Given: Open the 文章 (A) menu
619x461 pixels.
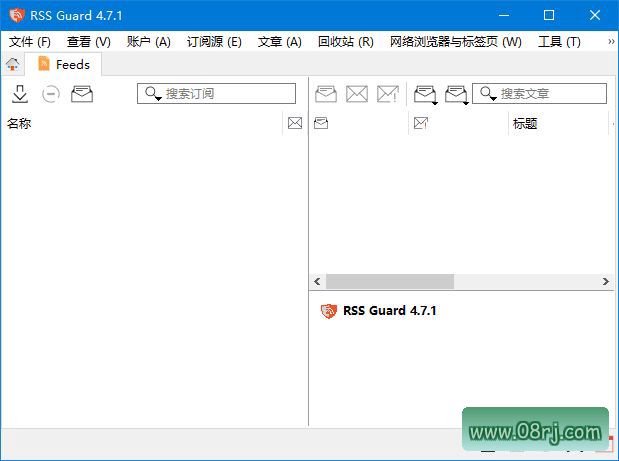Looking at the screenshot, I should click(x=279, y=41).
